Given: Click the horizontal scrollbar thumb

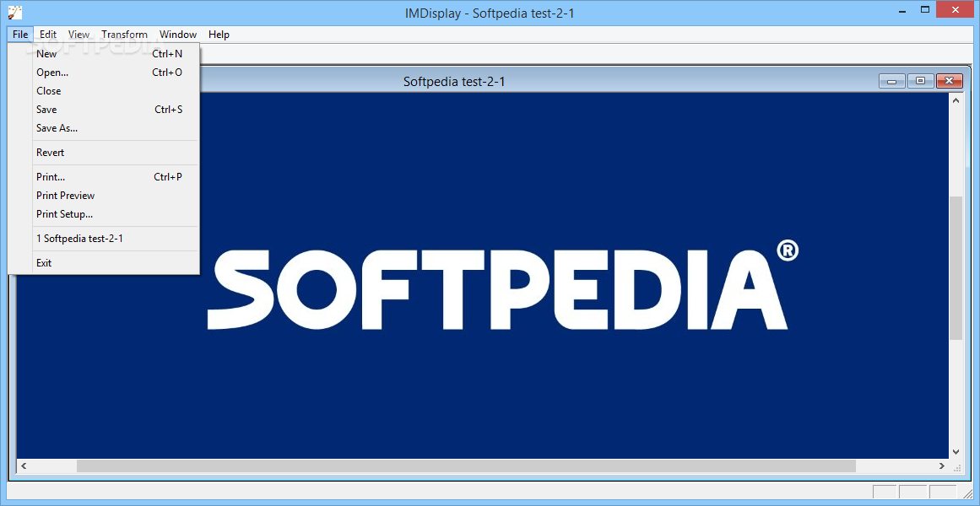Looking at the screenshot, I should pyautogui.click(x=466, y=466).
